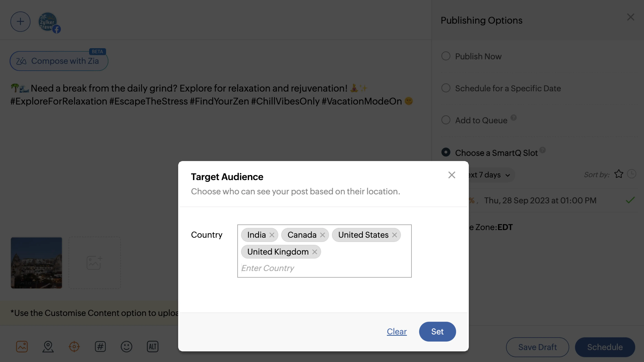Image resolution: width=644 pixels, height=362 pixels.
Task: Open the hashtag tool
Action: tap(100, 347)
